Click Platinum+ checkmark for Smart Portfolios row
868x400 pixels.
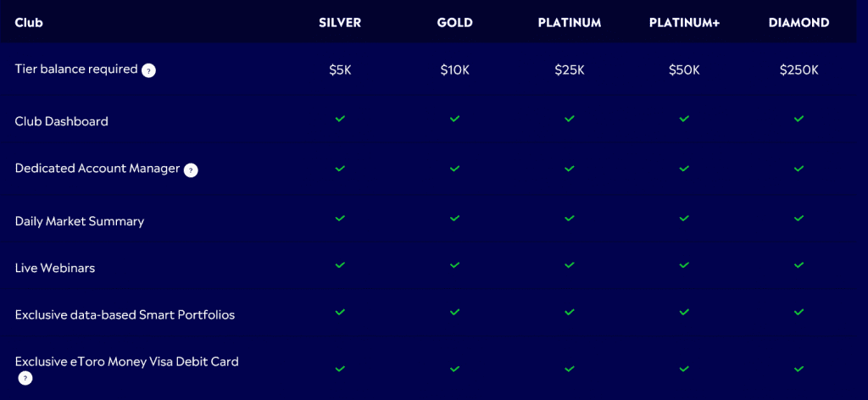click(x=684, y=312)
